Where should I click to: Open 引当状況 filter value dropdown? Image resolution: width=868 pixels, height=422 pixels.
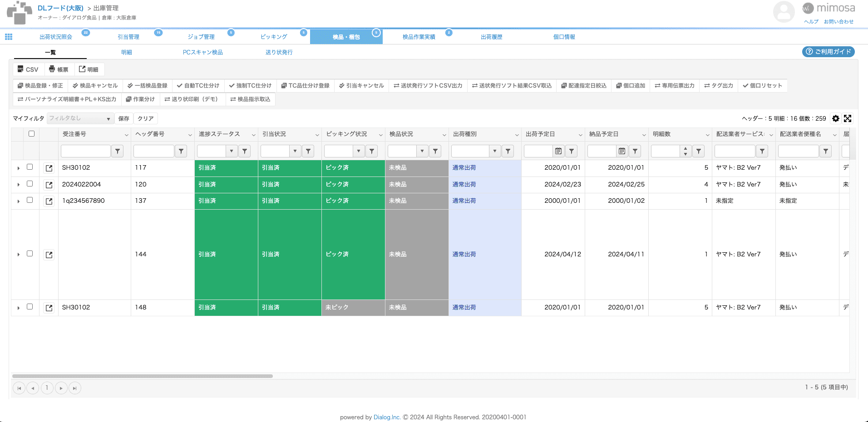(295, 151)
